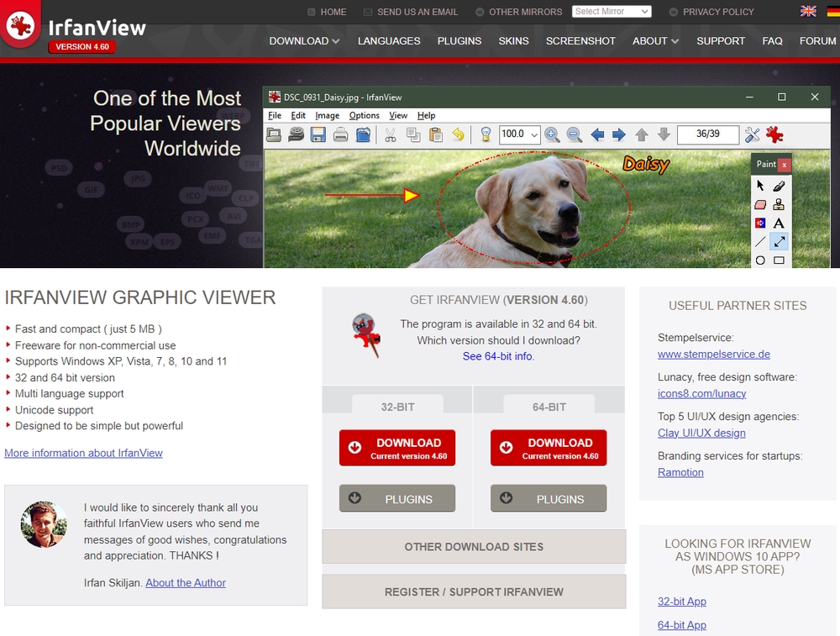Select the Ellipse shape tool in Paint panel
Screen dimensions: 840x636
(760, 260)
